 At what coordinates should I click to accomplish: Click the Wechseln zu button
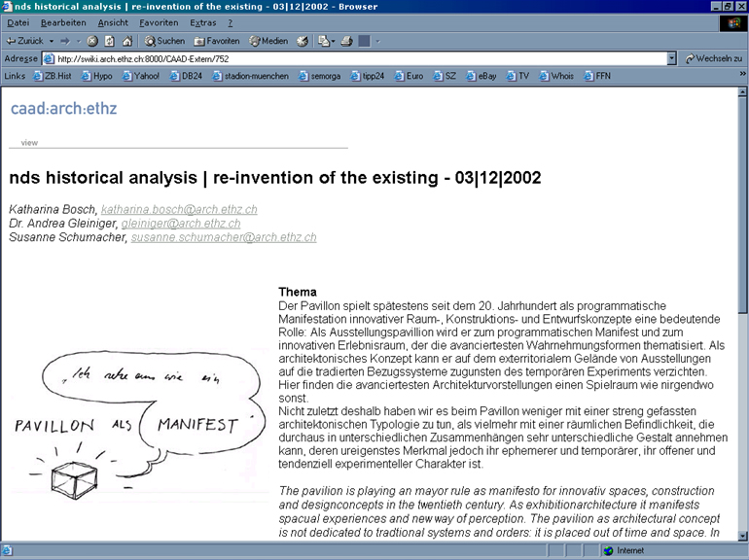(x=713, y=58)
